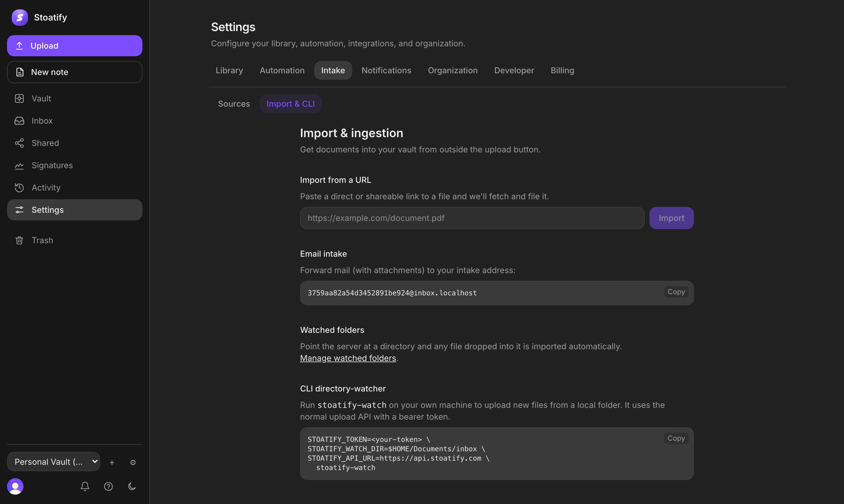Viewport: 844px width, 504px height.
Task: Click the Stoatify logo icon
Action: pyautogui.click(x=20, y=17)
